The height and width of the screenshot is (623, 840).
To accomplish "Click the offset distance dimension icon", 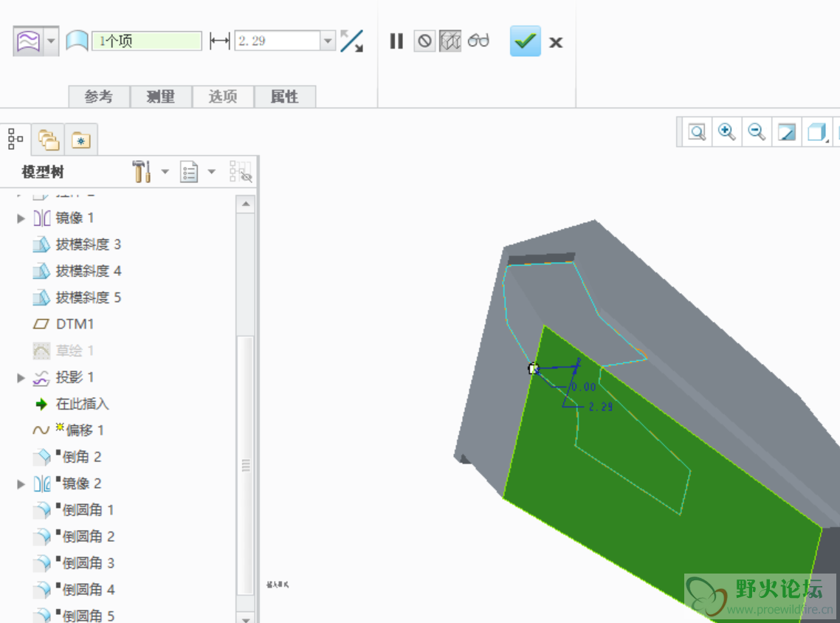I will (x=219, y=41).
